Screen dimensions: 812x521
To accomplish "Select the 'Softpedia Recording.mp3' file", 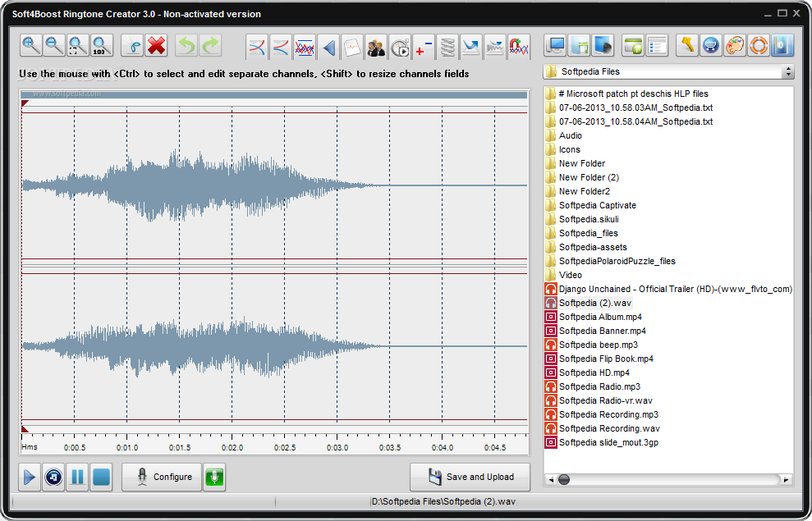I will (x=602, y=415).
